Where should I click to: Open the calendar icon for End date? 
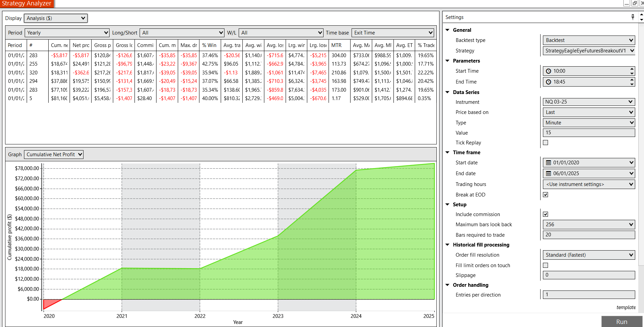(548, 173)
